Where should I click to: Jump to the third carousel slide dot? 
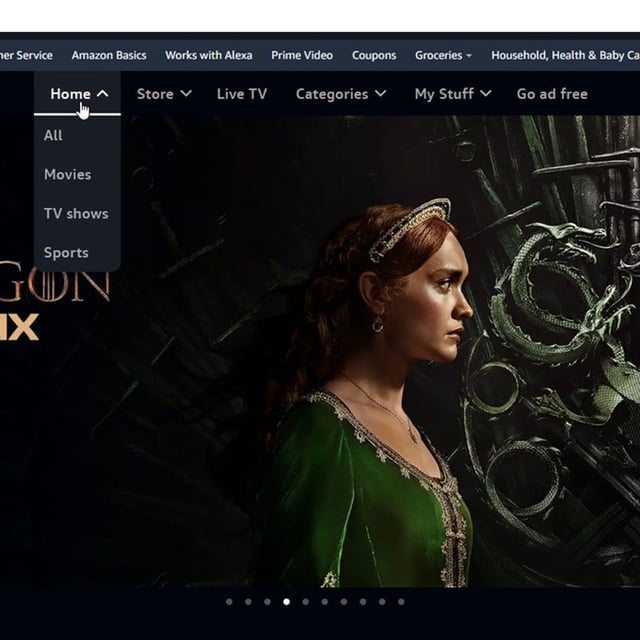267,602
